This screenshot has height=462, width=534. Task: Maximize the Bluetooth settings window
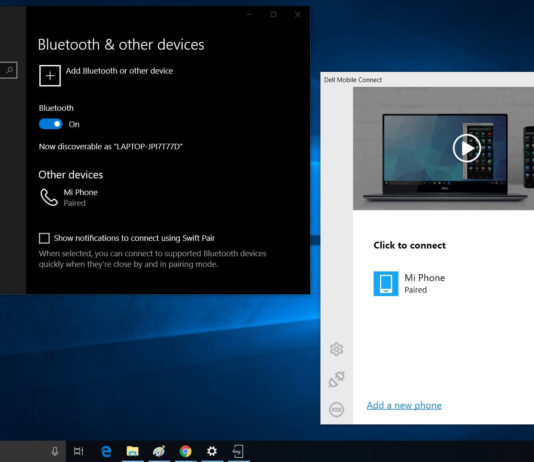pyautogui.click(x=273, y=14)
